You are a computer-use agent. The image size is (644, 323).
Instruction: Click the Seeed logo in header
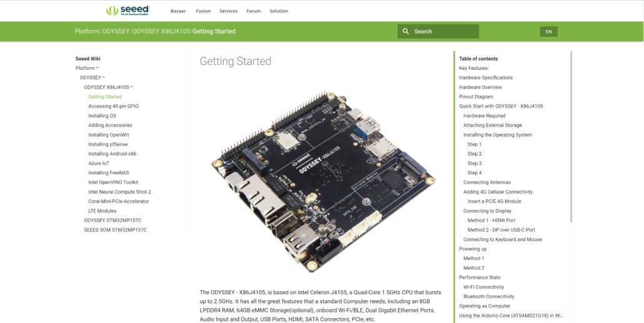click(x=128, y=11)
